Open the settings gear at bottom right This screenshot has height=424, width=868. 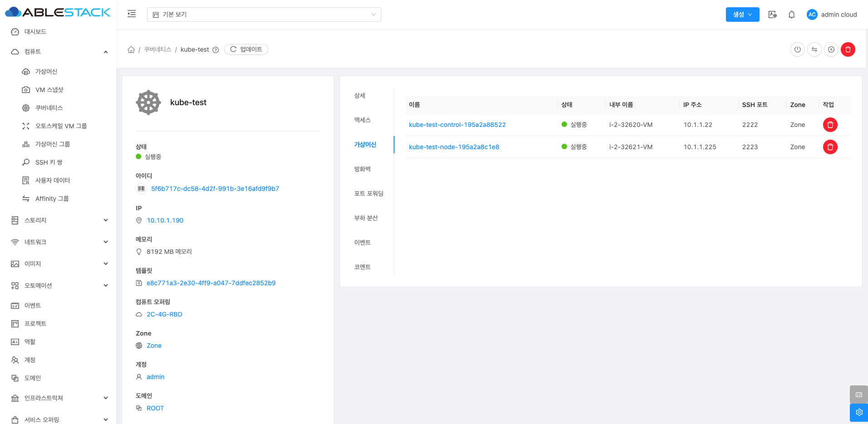(x=858, y=412)
